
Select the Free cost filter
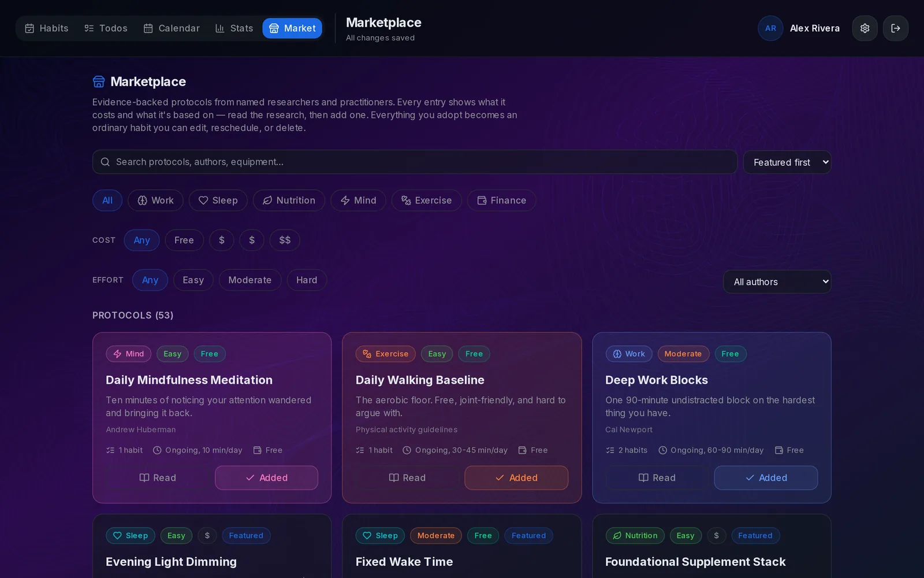(184, 240)
